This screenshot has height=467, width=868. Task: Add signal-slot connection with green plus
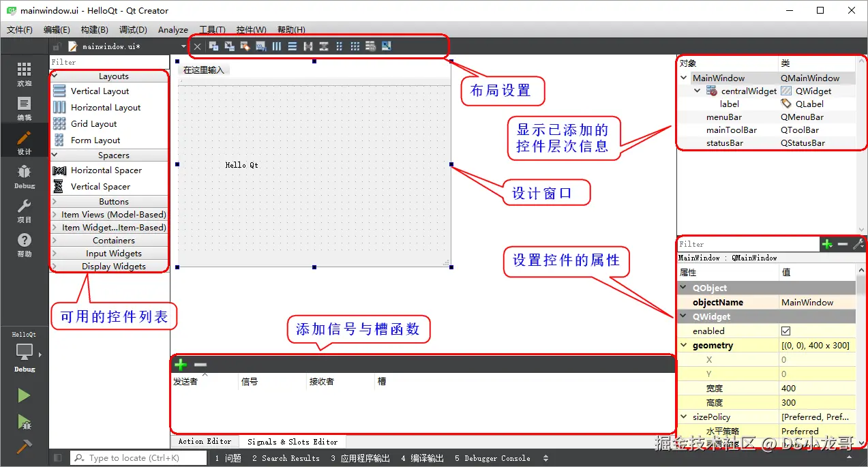click(x=180, y=365)
